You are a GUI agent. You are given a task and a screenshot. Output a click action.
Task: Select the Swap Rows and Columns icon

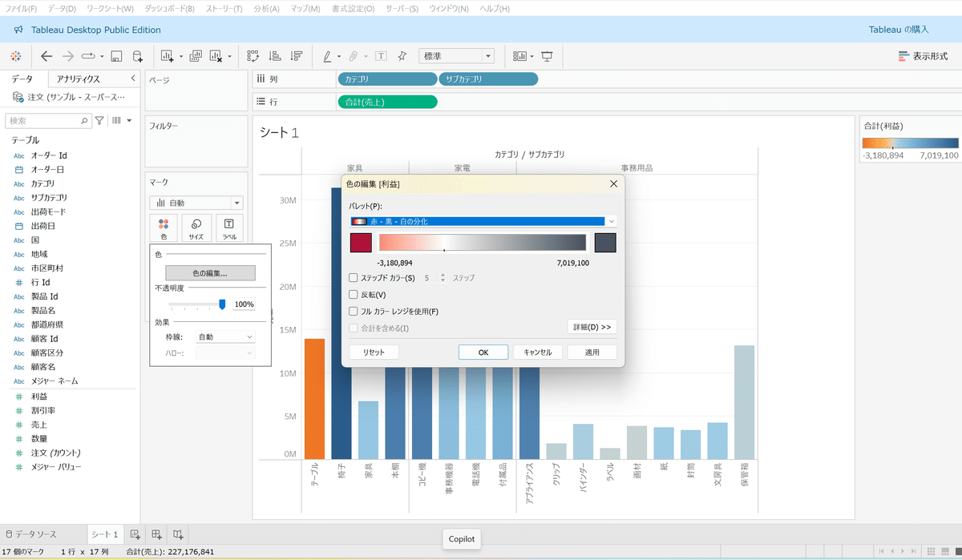click(x=251, y=55)
